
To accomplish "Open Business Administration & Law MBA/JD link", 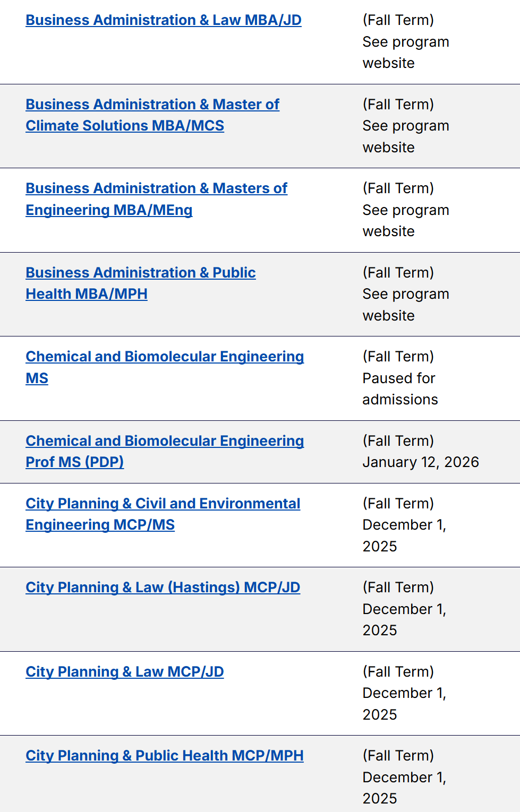I will tap(163, 20).
